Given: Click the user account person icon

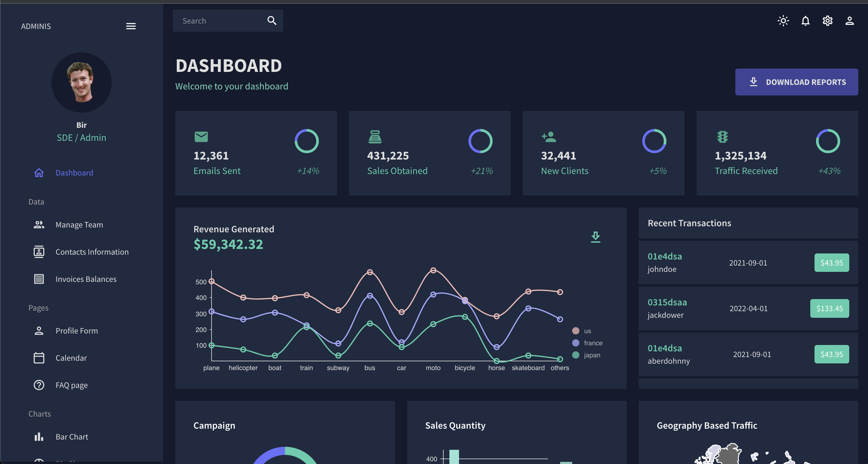Looking at the screenshot, I should click(x=850, y=21).
